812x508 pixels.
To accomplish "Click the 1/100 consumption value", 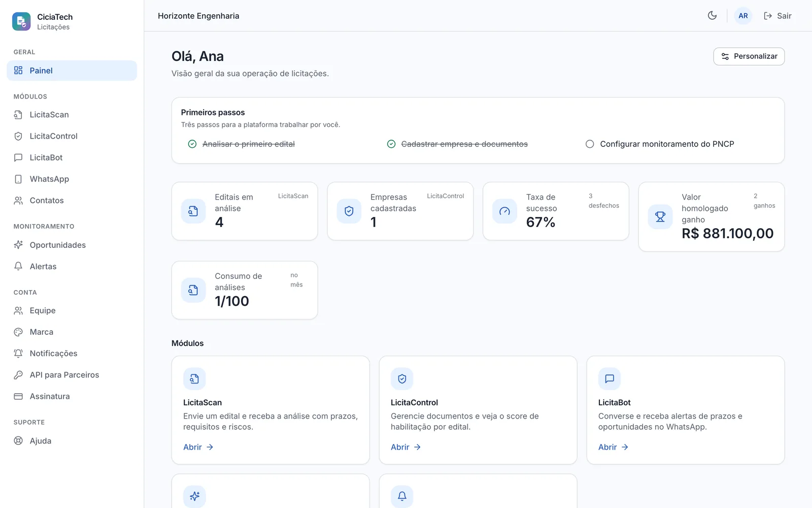I will tap(232, 301).
